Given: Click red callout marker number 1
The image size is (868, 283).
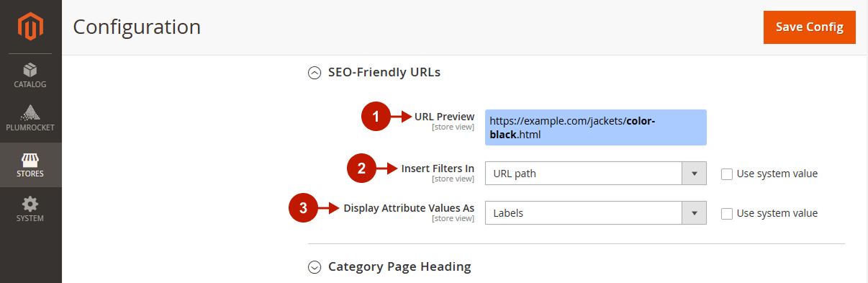Looking at the screenshot, I should pos(374,116).
